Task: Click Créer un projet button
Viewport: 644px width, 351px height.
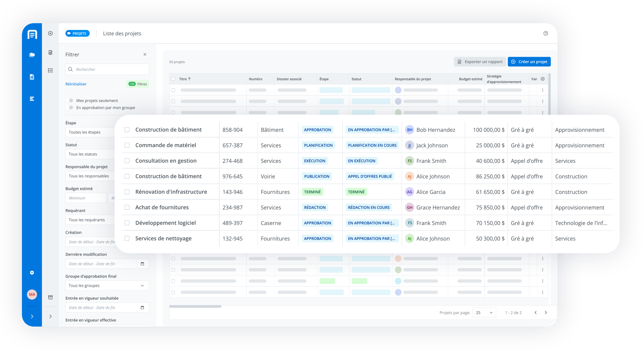Action: pos(529,62)
